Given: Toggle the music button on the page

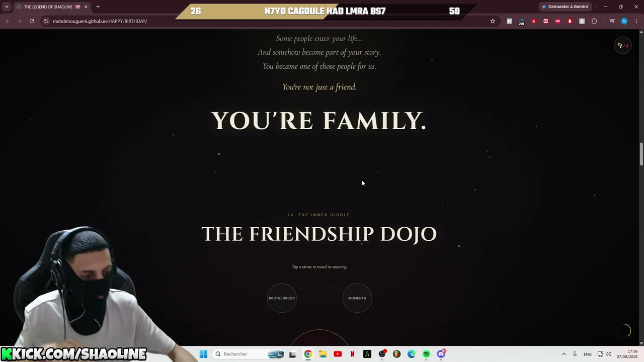Looking at the screenshot, I should 623,45.
